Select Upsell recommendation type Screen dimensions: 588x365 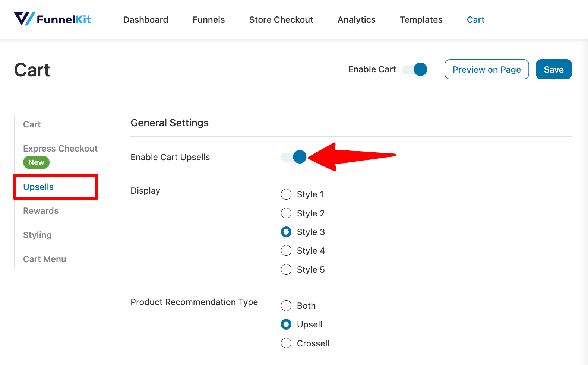(x=286, y=324)
